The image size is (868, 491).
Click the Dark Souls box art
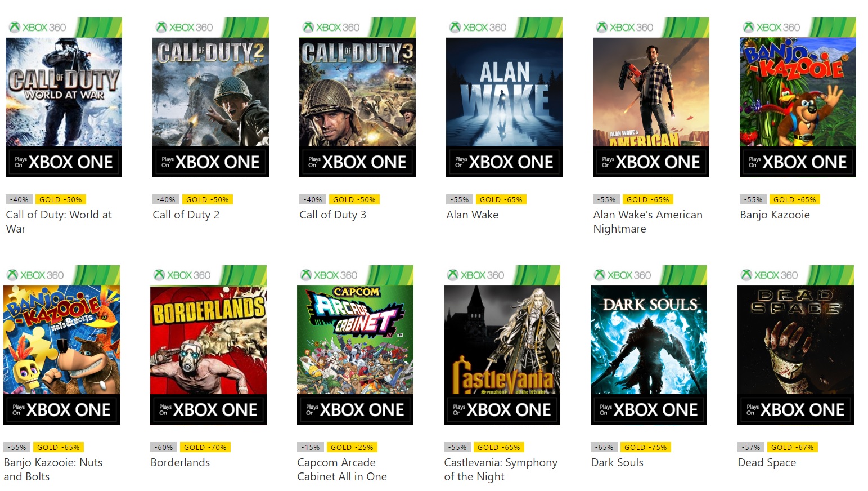point(649,345)
